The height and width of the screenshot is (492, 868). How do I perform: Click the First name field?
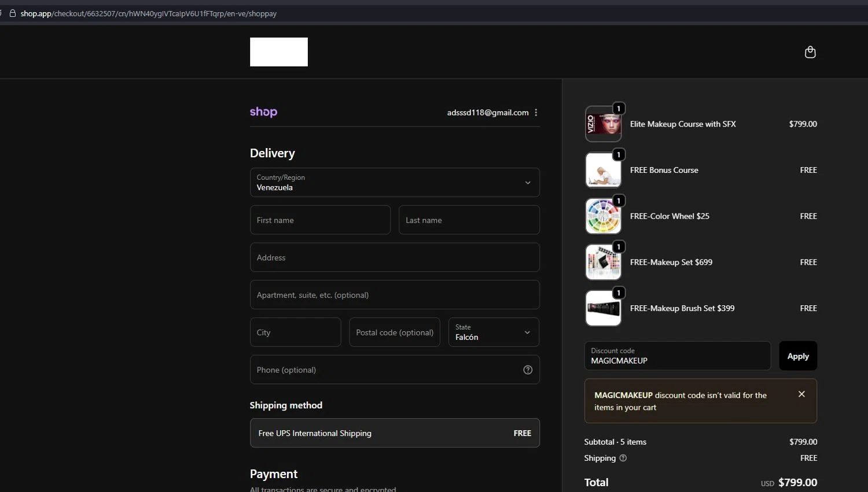point(320,220)
